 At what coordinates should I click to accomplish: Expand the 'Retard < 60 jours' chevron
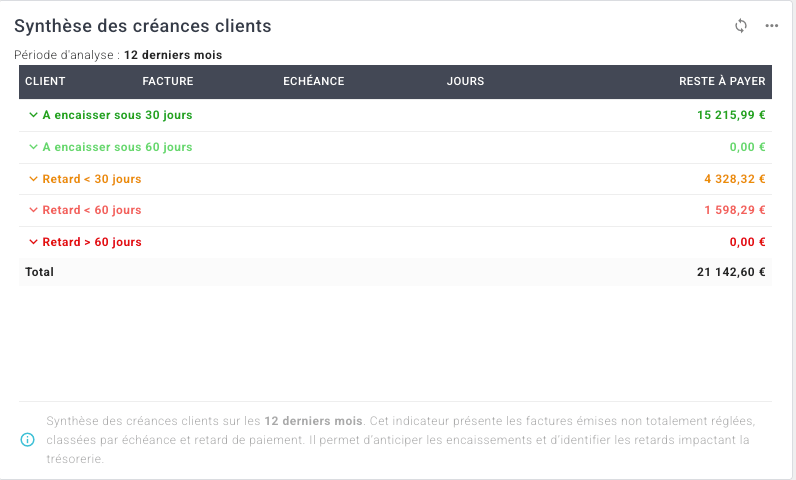[x=33, y=210]
